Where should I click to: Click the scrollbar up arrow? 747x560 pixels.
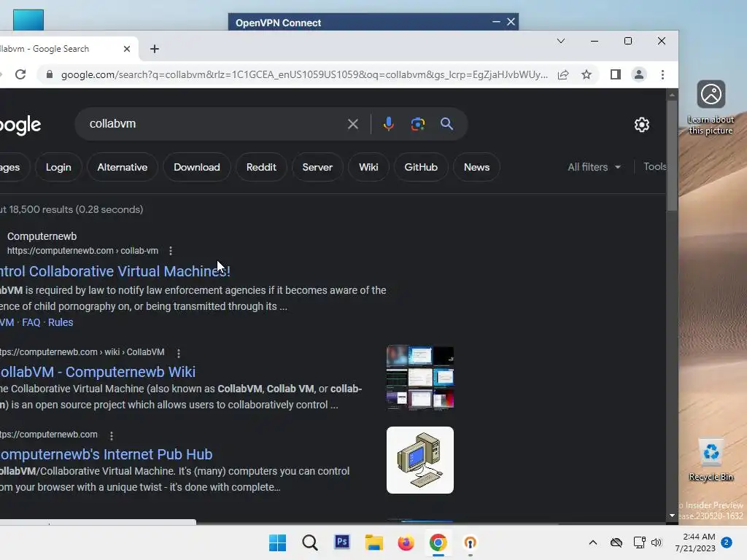pyautogui.click(x=672, y=96)
